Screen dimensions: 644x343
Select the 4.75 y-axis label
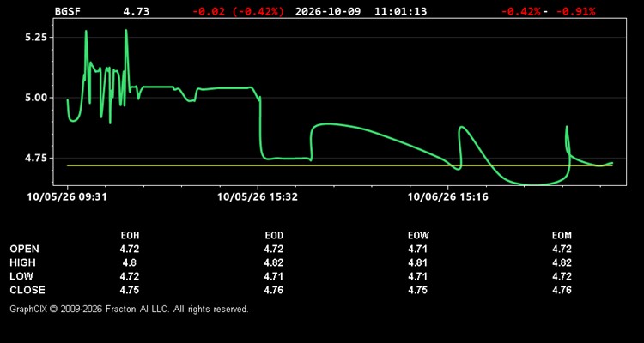[36, 159]
